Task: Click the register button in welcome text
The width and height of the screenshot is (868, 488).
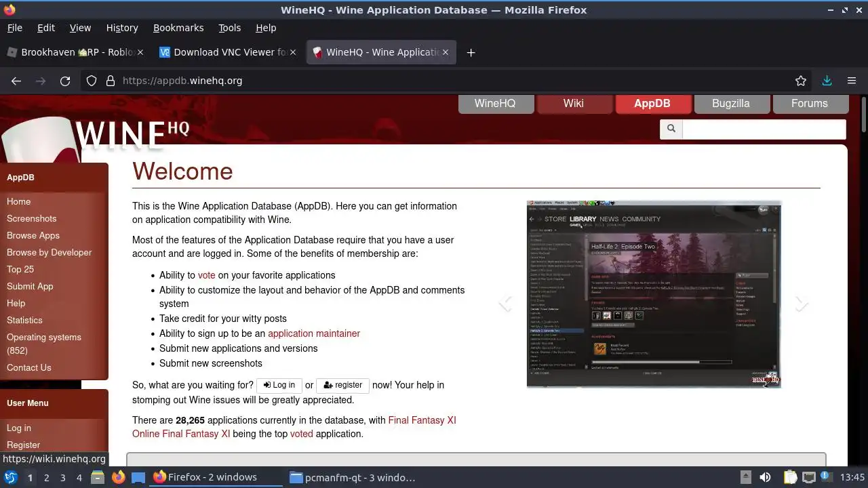Action: (x=342, y=385)
